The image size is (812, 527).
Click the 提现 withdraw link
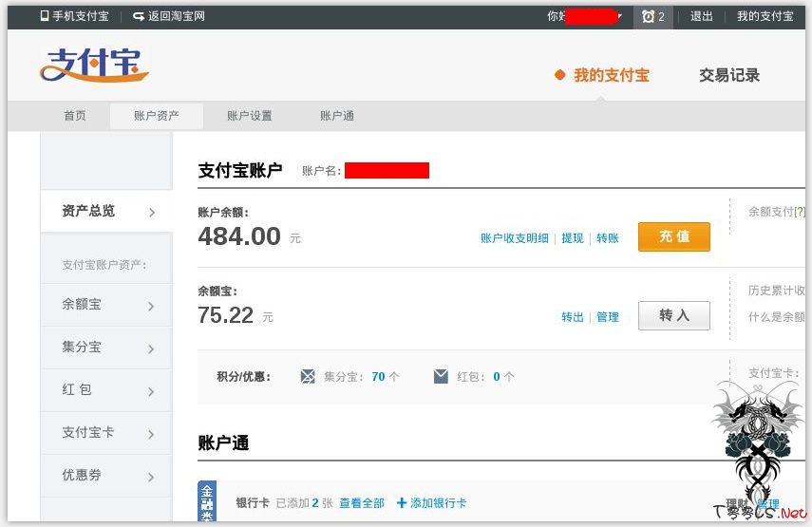573,238
